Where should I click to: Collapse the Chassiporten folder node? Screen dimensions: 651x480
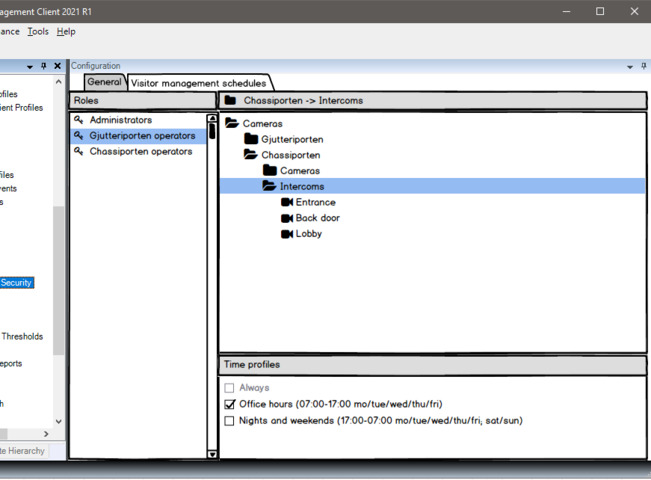251,155
